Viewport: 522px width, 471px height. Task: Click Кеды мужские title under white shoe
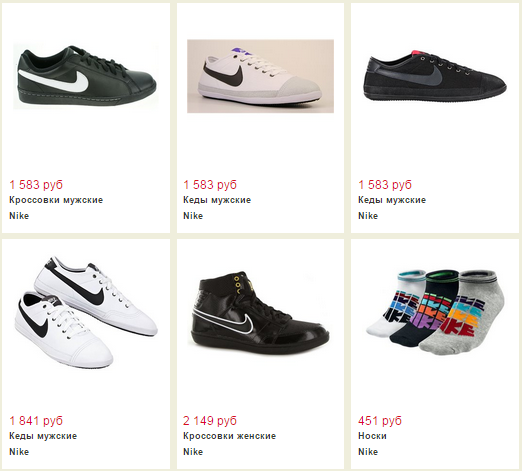click(217, 200)
